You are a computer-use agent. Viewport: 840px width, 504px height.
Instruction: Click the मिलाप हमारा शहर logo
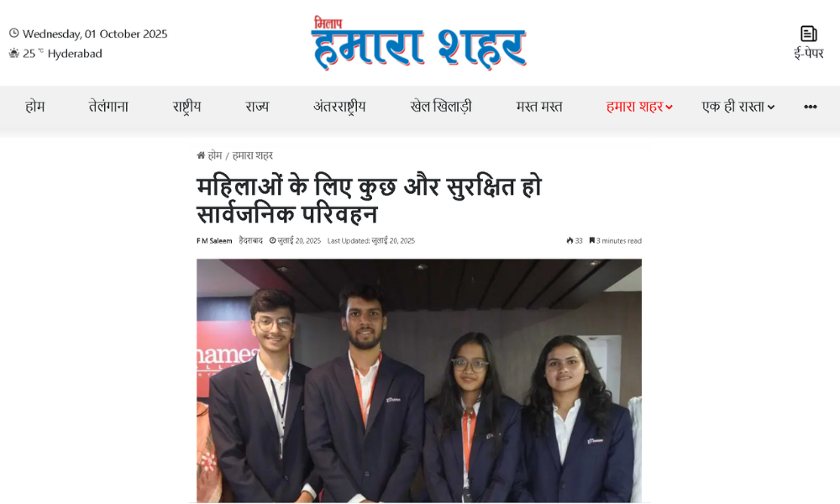[x=418, y=43]
